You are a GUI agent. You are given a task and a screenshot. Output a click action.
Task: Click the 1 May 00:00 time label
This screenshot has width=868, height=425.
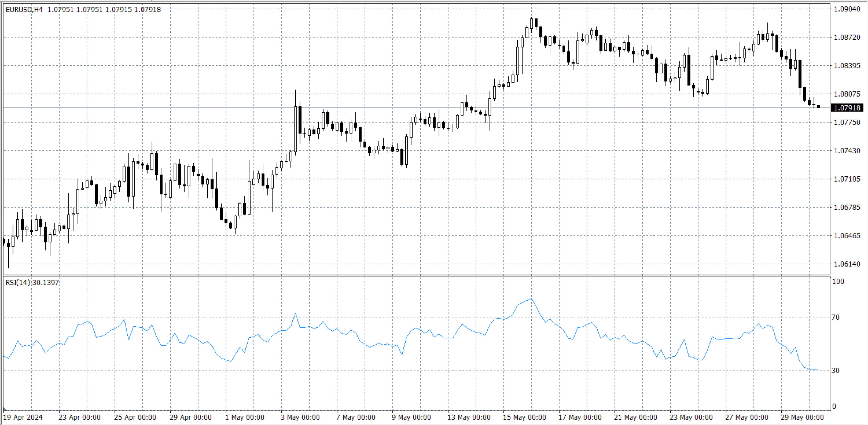coord(245,417)
